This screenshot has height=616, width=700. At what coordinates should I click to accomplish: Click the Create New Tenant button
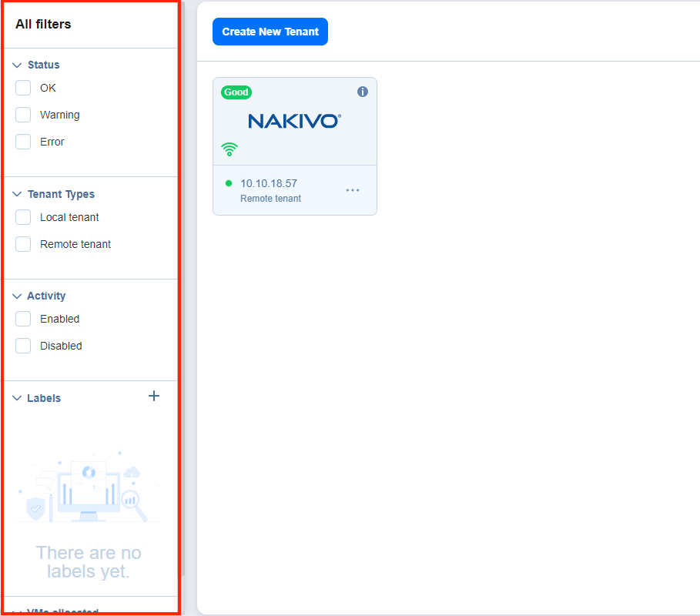tap(270, 32)
